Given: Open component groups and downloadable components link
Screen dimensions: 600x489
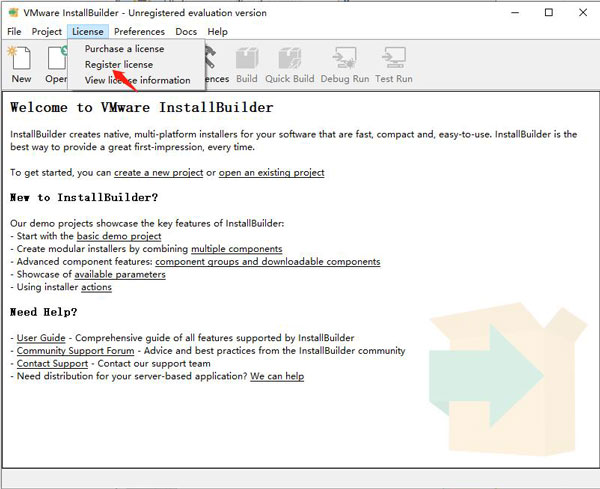Looking at the screenshot, I should (x=268, y=262).
